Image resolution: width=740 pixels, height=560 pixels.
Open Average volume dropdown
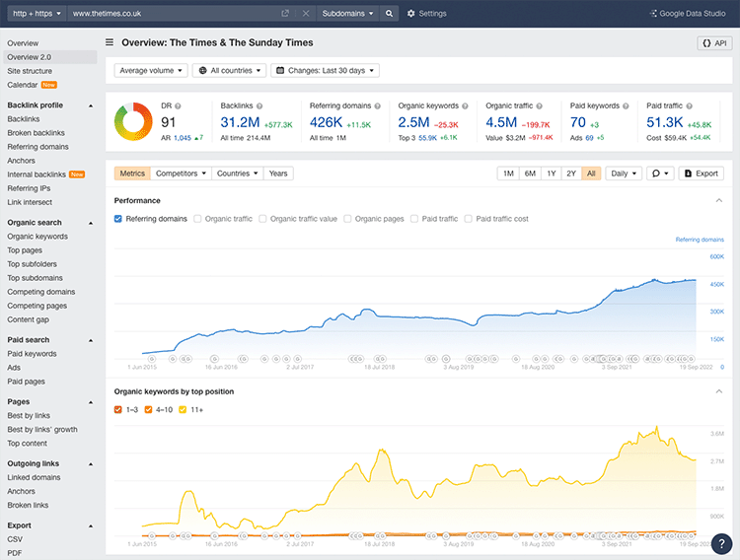(151, 71)
